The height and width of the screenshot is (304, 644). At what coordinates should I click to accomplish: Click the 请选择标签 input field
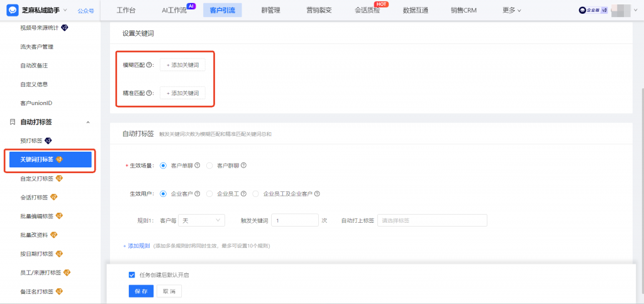(x=432, y=220)
